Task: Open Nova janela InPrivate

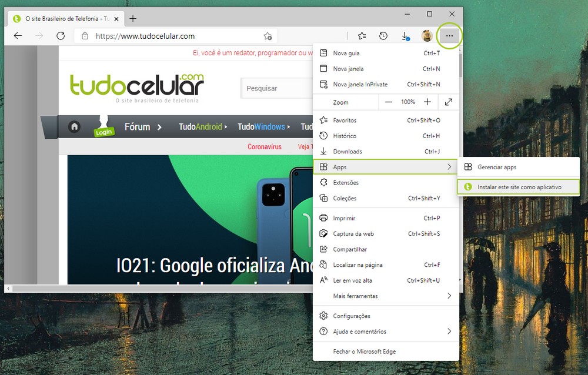Action: [386, 85]
